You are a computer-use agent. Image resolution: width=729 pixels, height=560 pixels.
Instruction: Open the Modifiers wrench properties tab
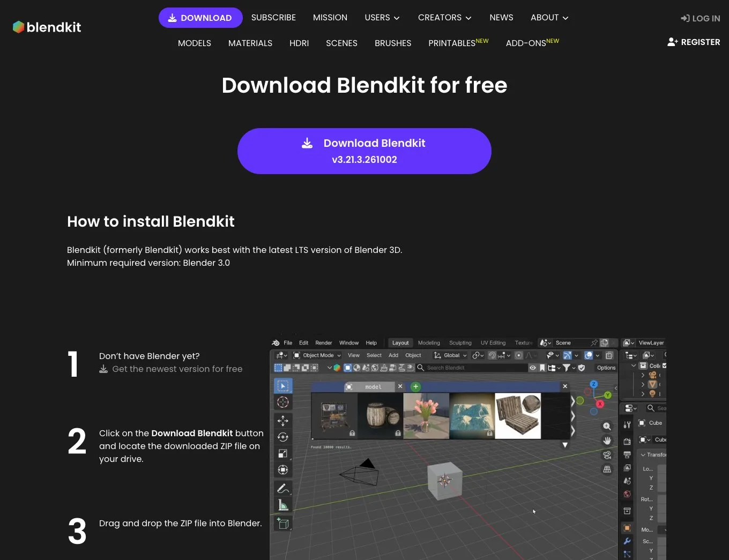click(x=627, y=541)
